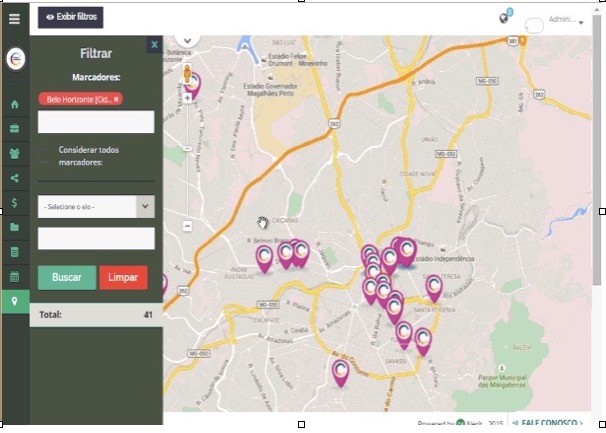Open the hamburger menu at top left
The image size is (606, 433).
point(14,18)
